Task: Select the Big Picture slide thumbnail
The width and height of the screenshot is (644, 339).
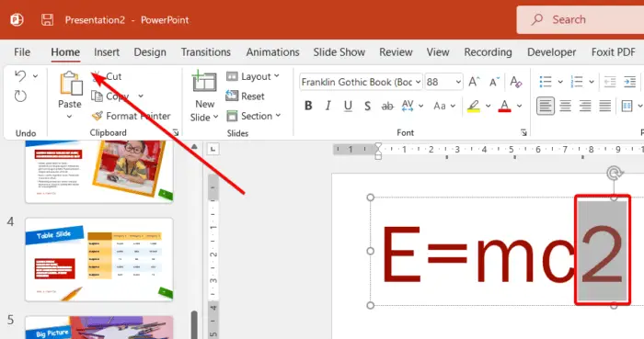Action: click(x=99, y=327)
